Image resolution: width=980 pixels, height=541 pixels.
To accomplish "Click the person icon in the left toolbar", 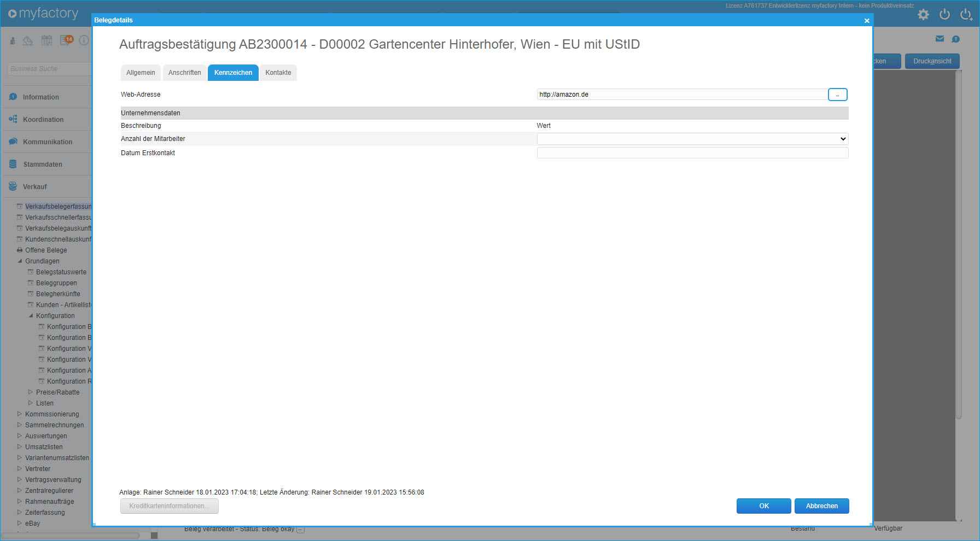I will pos(13,40).
